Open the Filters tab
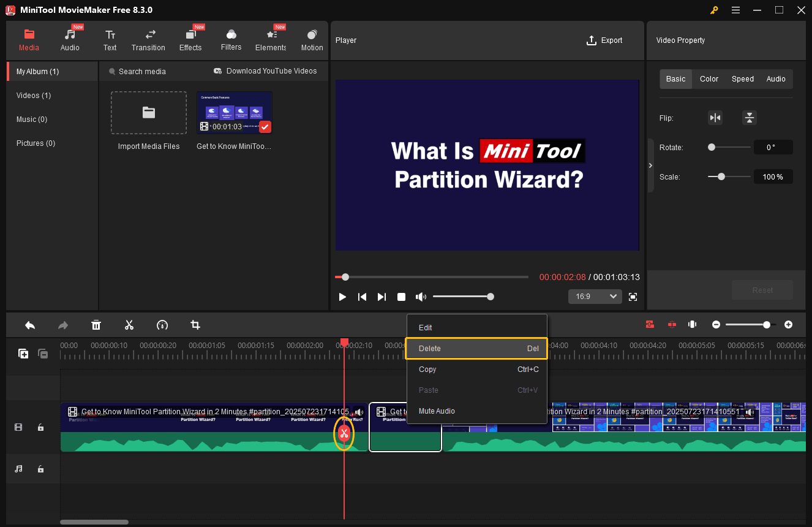 coord(231,40)
